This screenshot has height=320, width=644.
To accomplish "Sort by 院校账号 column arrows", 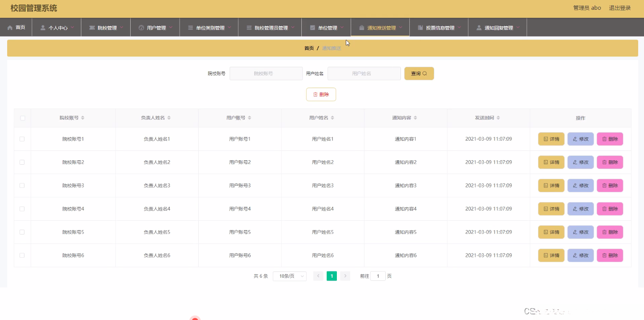I will (x=83, y=118).
